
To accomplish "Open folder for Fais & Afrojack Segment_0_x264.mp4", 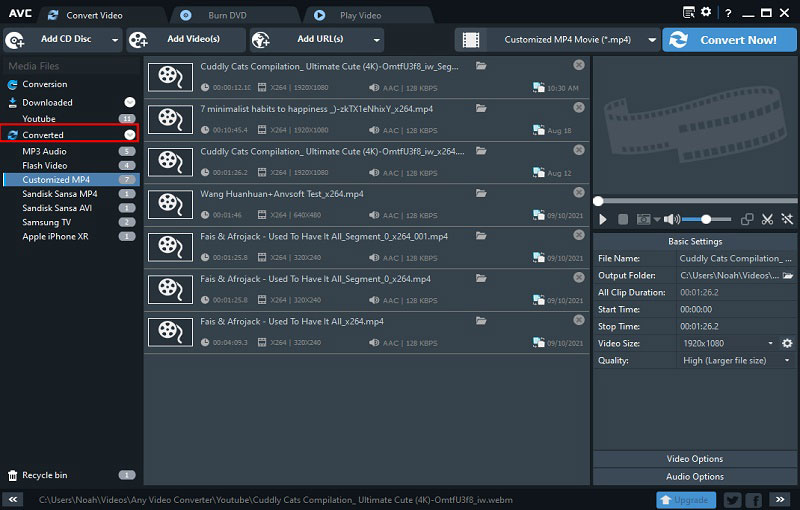I will [481, 278].
